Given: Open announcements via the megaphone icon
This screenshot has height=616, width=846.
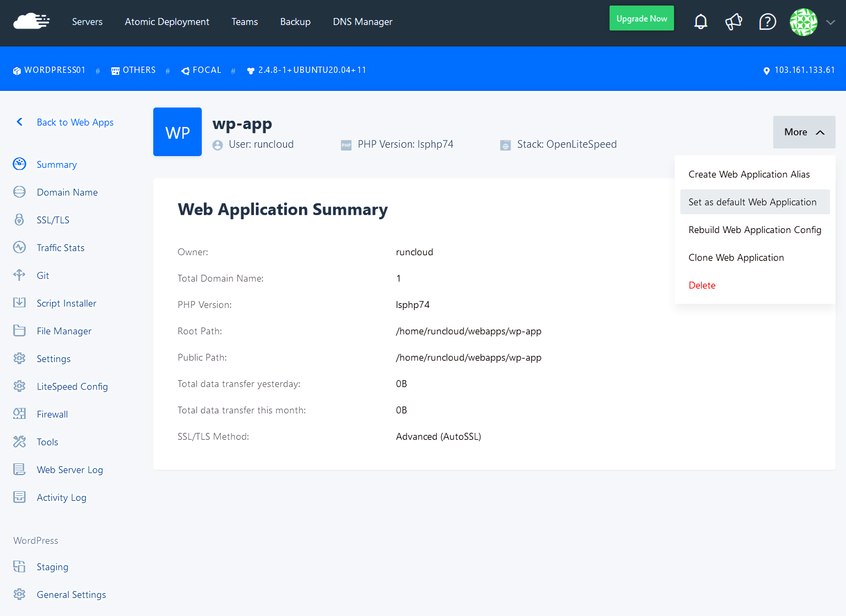Looking at the screenshot, I should (x=734, y=21).
